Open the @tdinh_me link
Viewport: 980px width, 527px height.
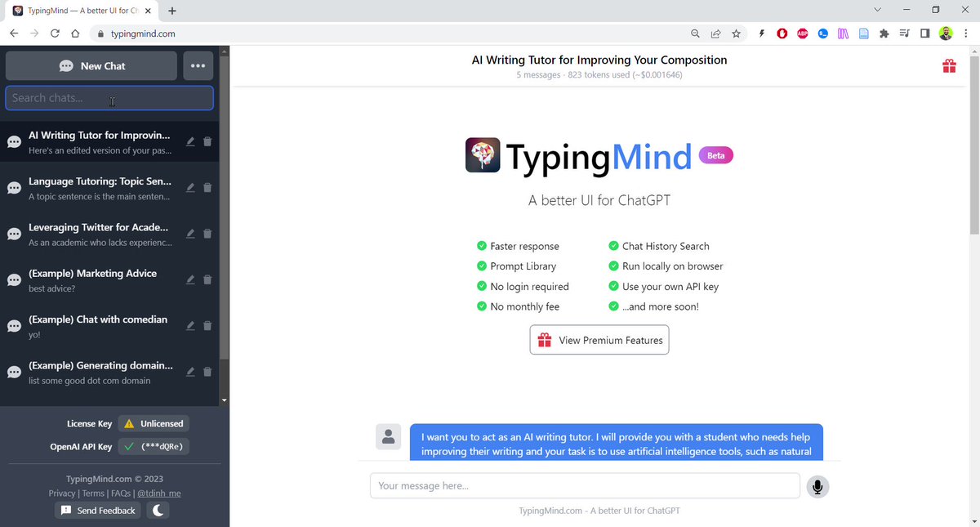tap(159, 493)
